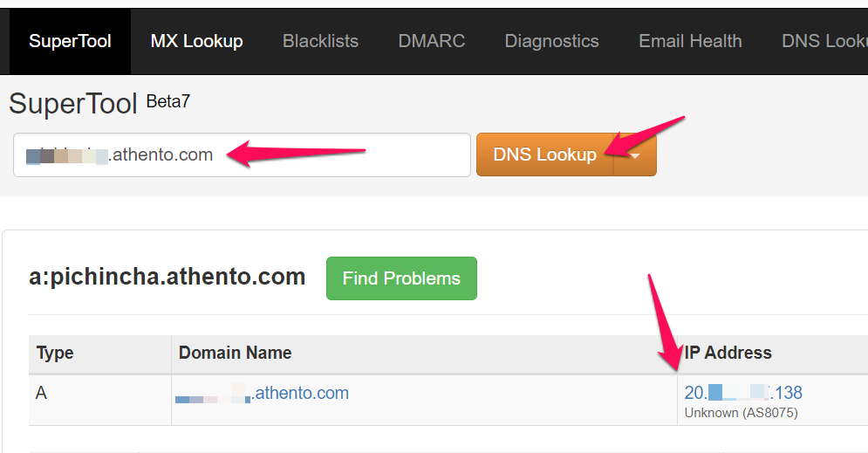868x453 pixels.
Task: Focus the domain input field containing athento.com
Action: 242,155
